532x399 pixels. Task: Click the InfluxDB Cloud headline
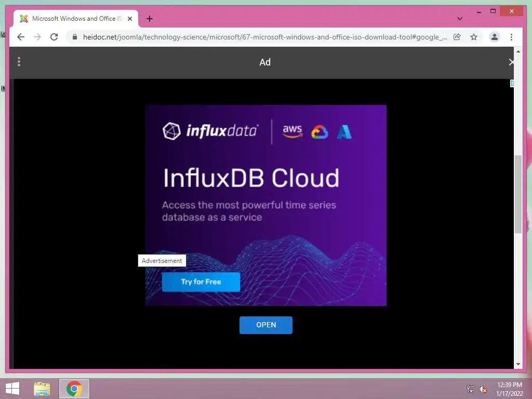(251, 178)
